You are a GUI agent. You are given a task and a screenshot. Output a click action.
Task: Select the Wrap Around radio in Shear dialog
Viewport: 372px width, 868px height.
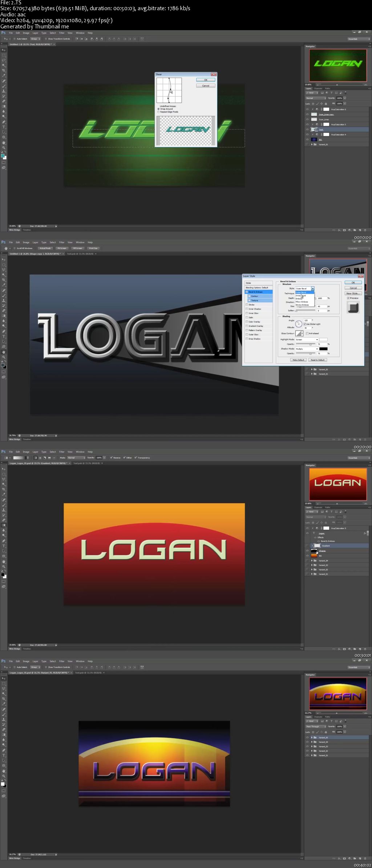click(x=158, y=109)
